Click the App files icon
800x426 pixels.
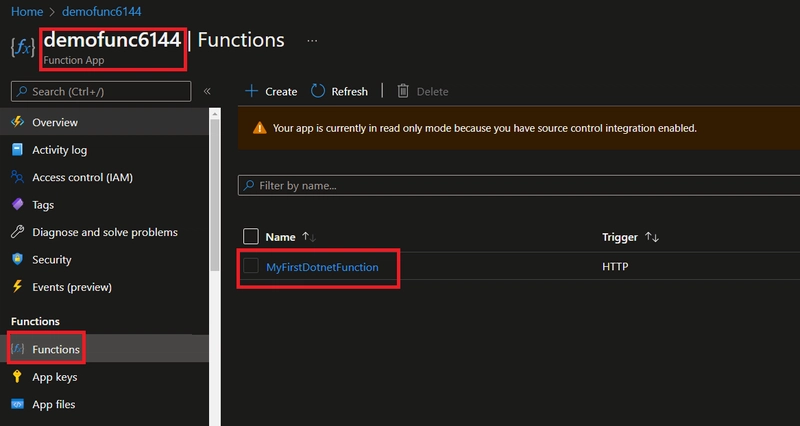coord(16,404)
